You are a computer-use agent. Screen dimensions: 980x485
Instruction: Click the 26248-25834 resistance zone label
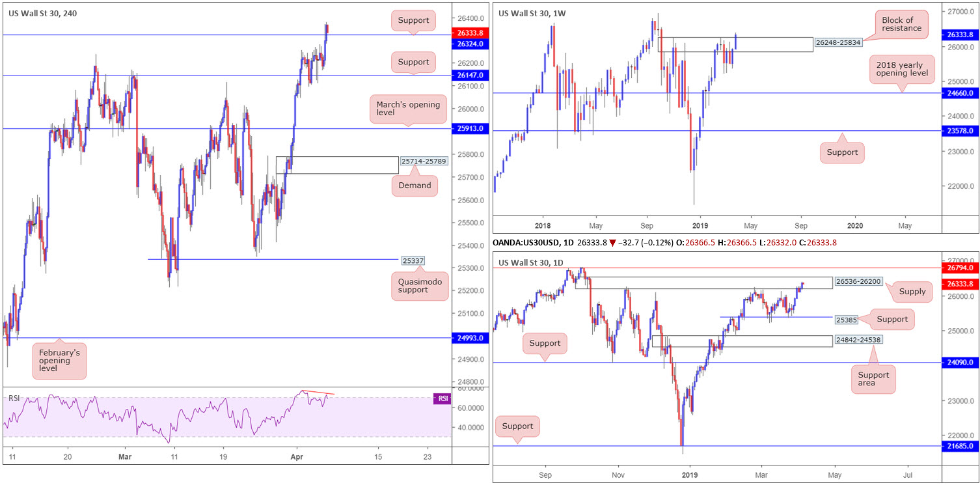(837, 42)
